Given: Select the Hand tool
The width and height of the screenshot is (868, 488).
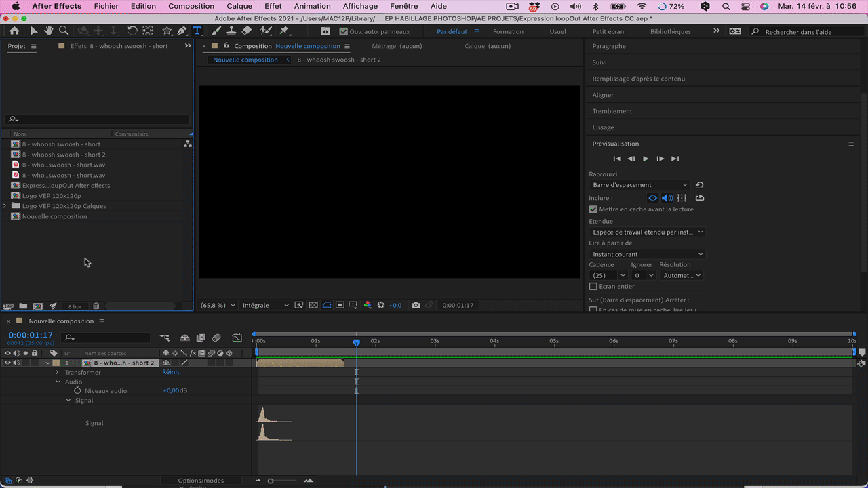Looking at the screenshot, I should click(x=49, y=31).
